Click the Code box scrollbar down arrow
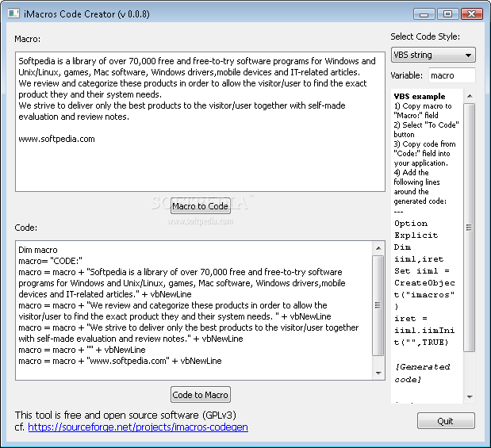The height and width of the screenshot is (448, 491). click(x=378, y=373)
